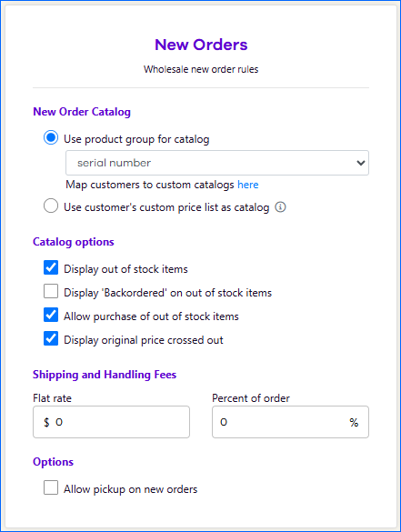Click the percent symbol in order field
The image size is (401, 532).
pos(354,422)
